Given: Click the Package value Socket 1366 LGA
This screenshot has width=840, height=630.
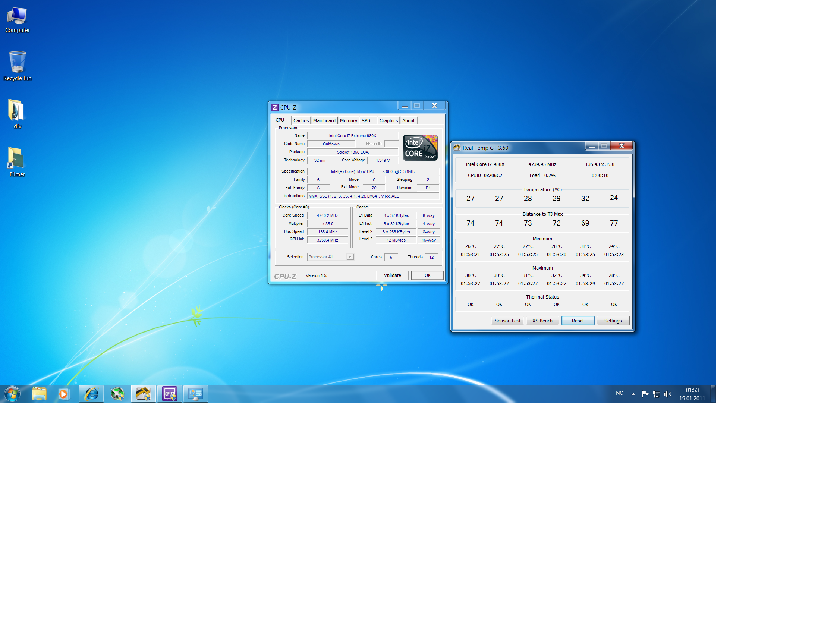Looking at the screenshot, I should tap(352, 152).
